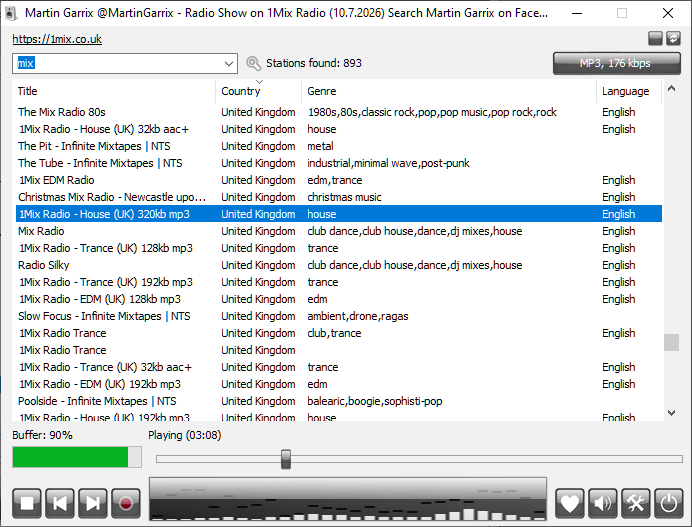Click genre 'metal' in The Pit row
This screenshot has height=527, width=692.
coord(320,146)
